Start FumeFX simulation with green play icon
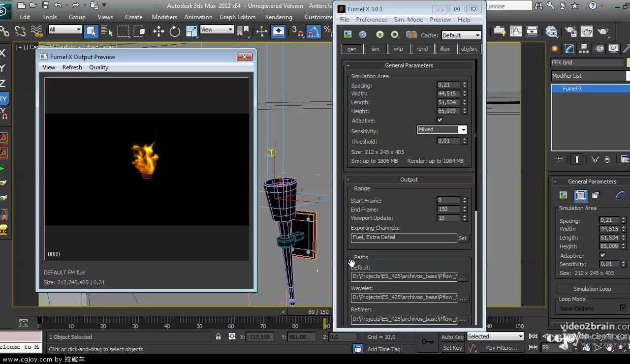 [379, 34]
